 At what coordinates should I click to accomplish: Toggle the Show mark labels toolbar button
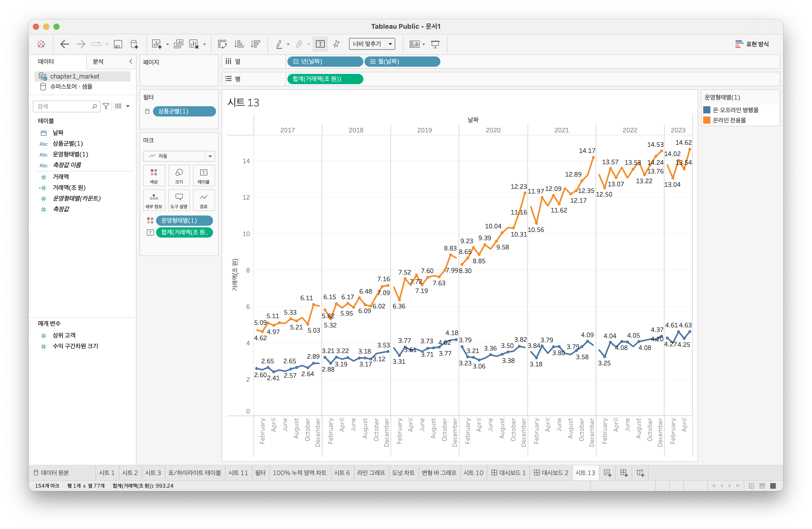pyautogui.click(x=320, y=44)
